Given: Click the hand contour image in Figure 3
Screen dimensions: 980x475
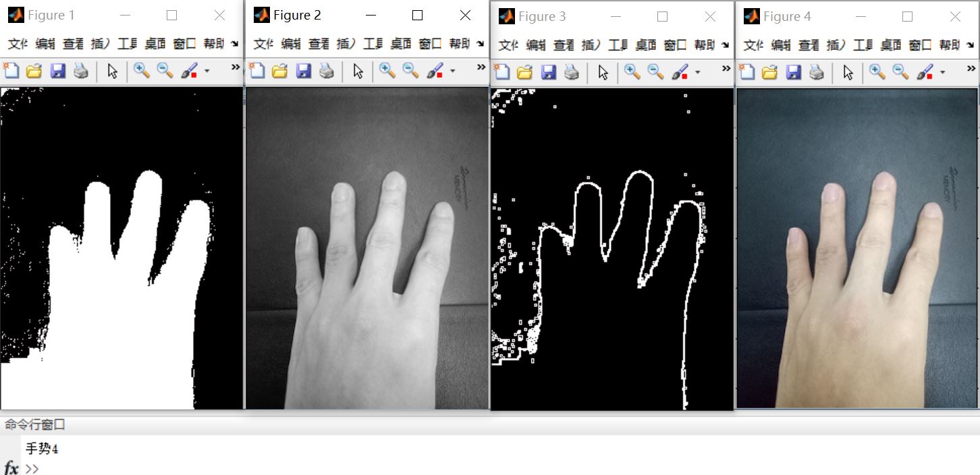Looking at the screenshot, I should [612, 249].
